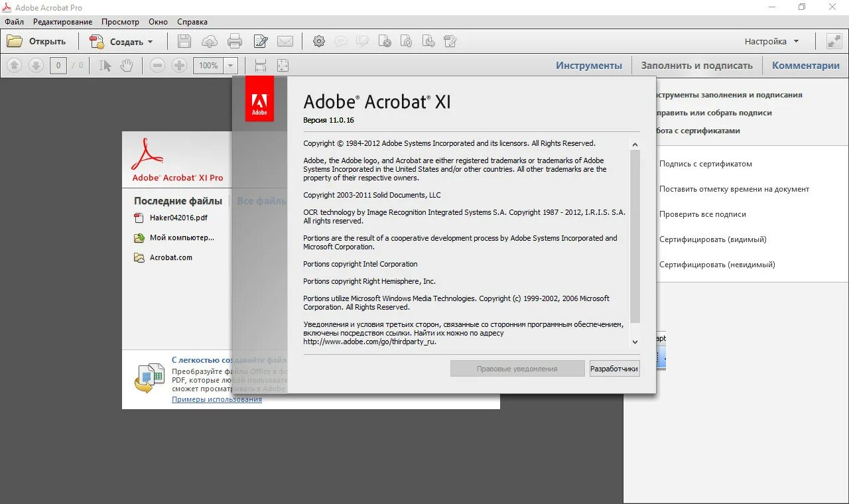
Task: Click Подпись с сертификатом
Action: (706, 164)
